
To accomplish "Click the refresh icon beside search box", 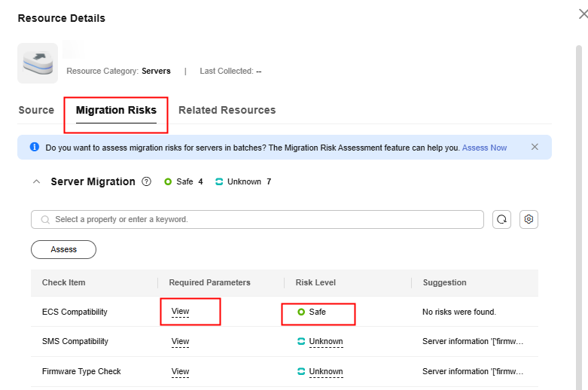I will (x=501, y=219).
